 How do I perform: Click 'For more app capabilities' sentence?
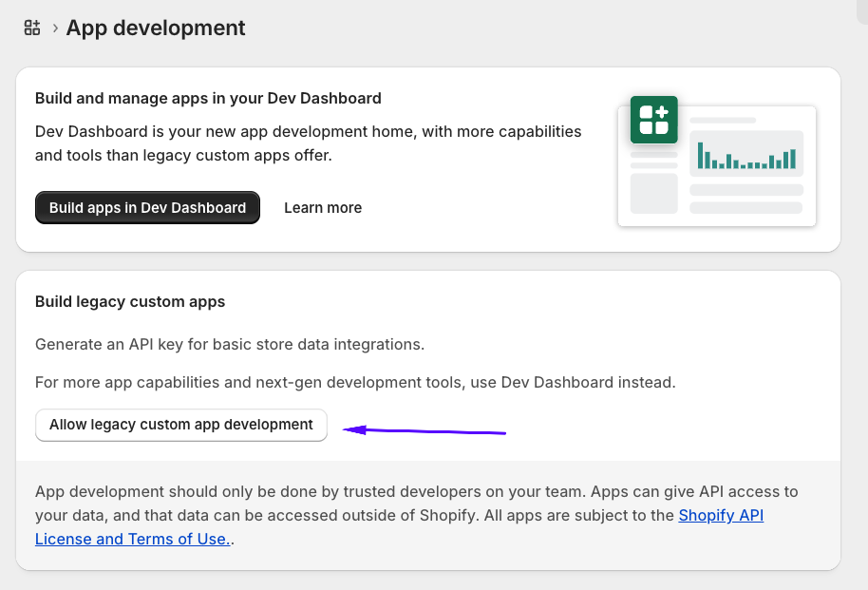click(355, 382)
